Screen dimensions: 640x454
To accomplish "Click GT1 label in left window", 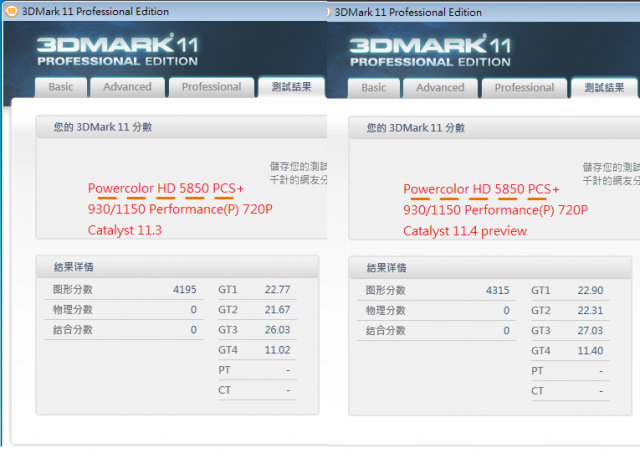I will (x=228, y=290).
